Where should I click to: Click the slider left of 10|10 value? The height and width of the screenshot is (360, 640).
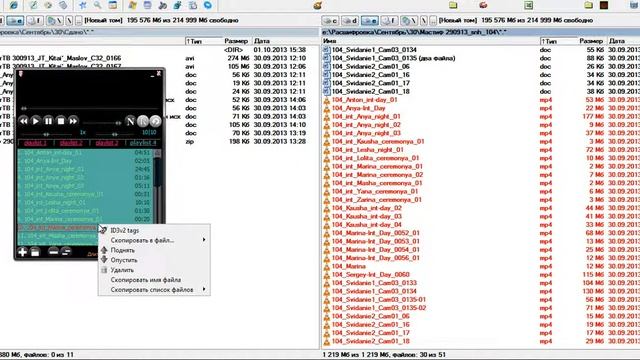pyautogui.click(x=114, y=134)
